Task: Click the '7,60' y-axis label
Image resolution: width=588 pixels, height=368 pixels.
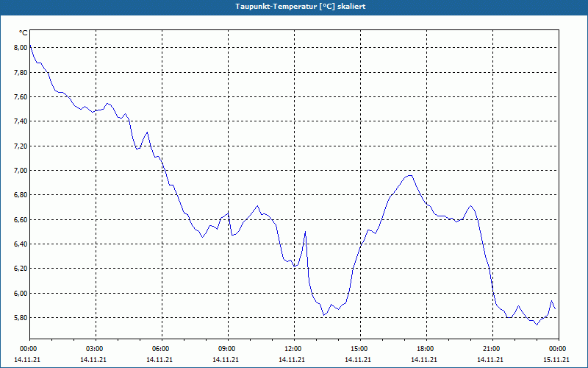Action: point(21,97)
